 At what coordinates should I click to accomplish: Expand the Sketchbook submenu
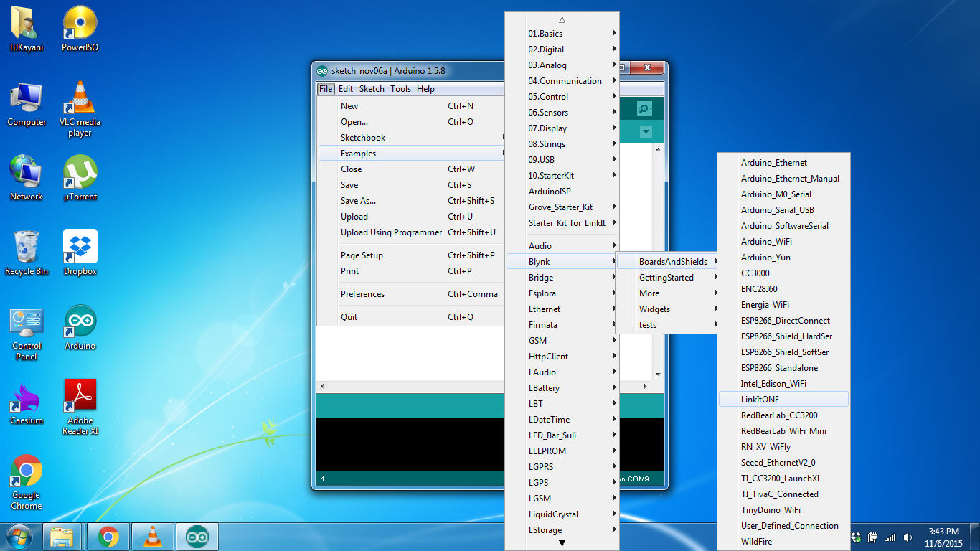click(x=412, y=138)
